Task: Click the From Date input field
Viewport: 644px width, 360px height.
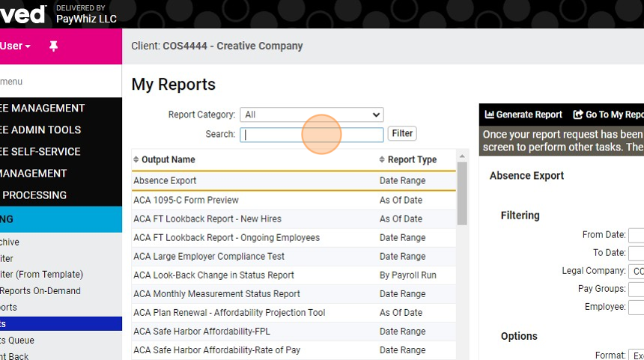Action: [636, 235]
